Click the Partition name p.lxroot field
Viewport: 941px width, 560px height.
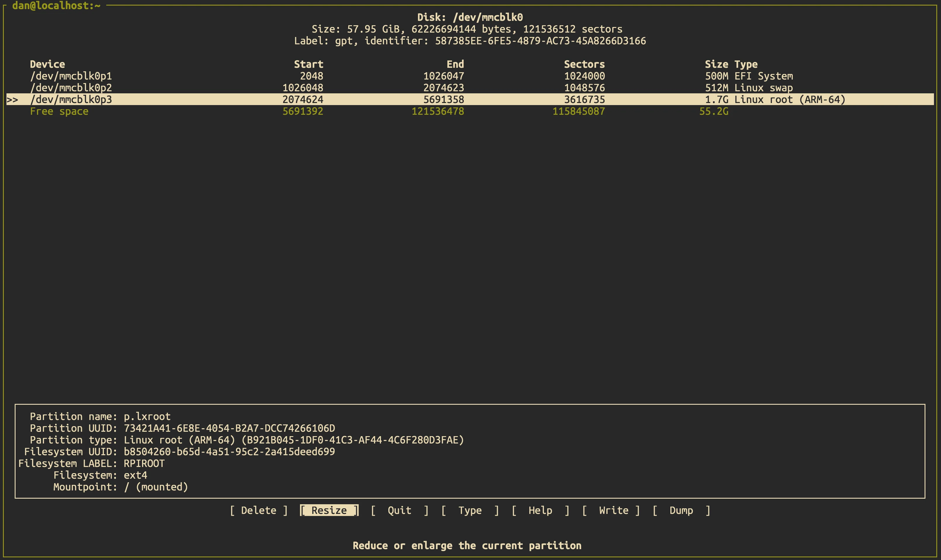click(x=100, y=416)
